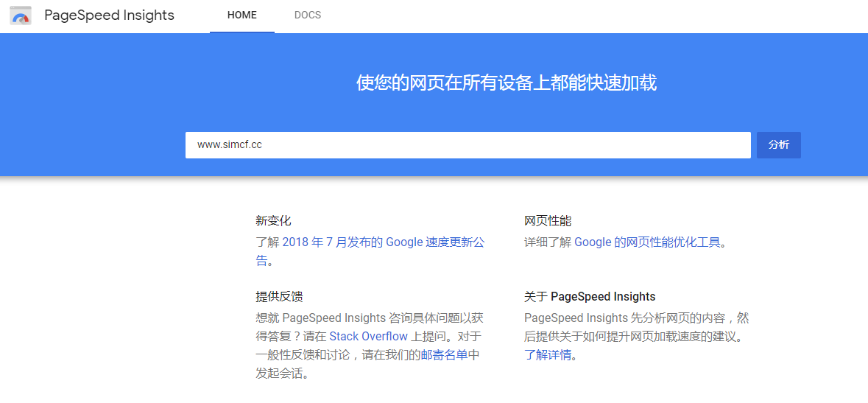Click the blue 分析 analyze button
Image resolution: width=868 pixels, height=403 pixels.
coord(779,145)
